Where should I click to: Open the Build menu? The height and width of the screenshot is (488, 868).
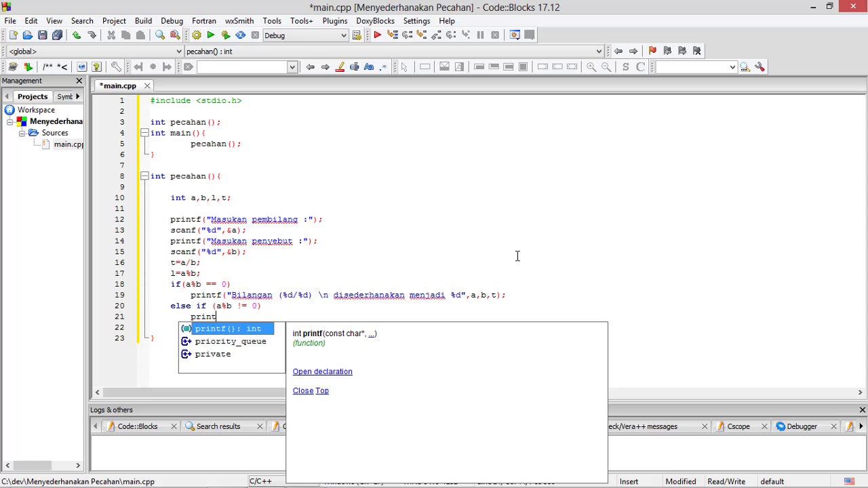point(143,20)
